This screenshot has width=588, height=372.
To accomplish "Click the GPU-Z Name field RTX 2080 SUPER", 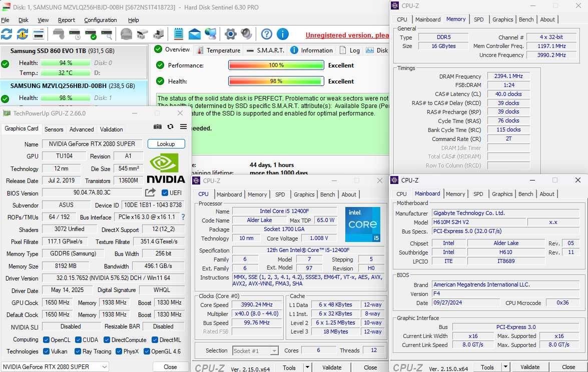I will (92, 144).
